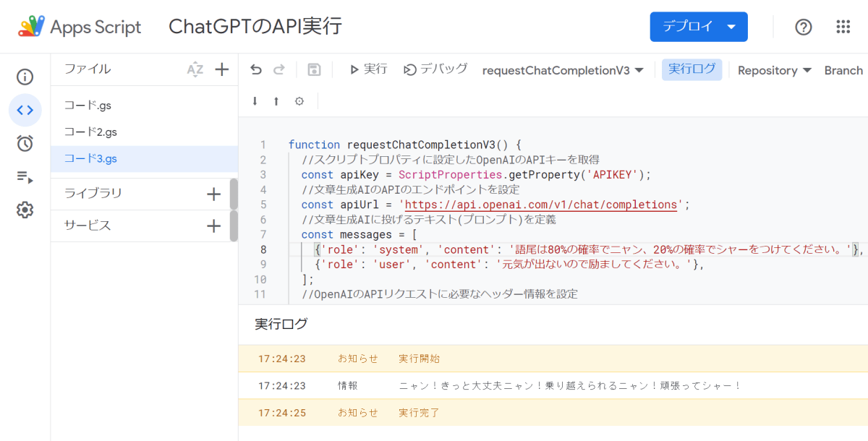Click the 実行完了 log row
Screen dimensions: 868x441
553,413
